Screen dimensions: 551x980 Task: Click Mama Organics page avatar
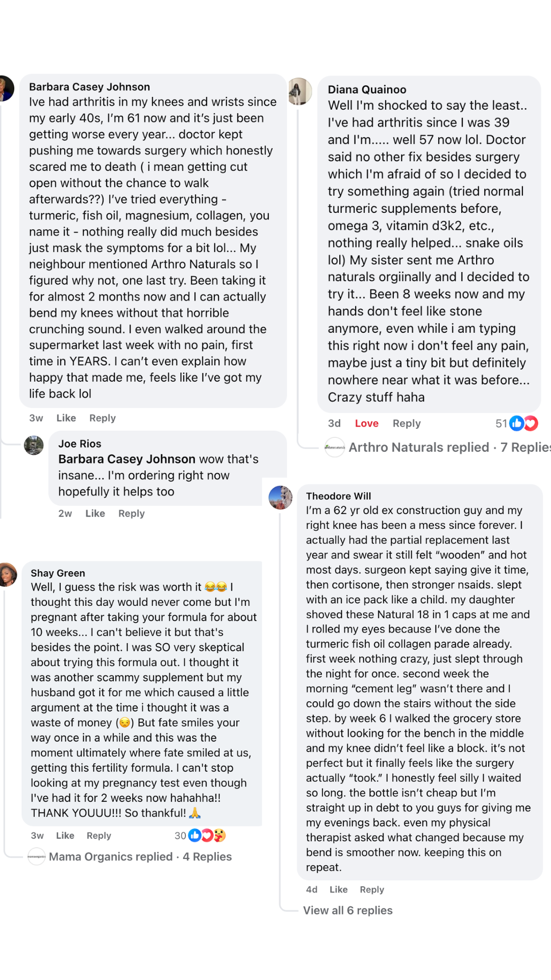37,856
